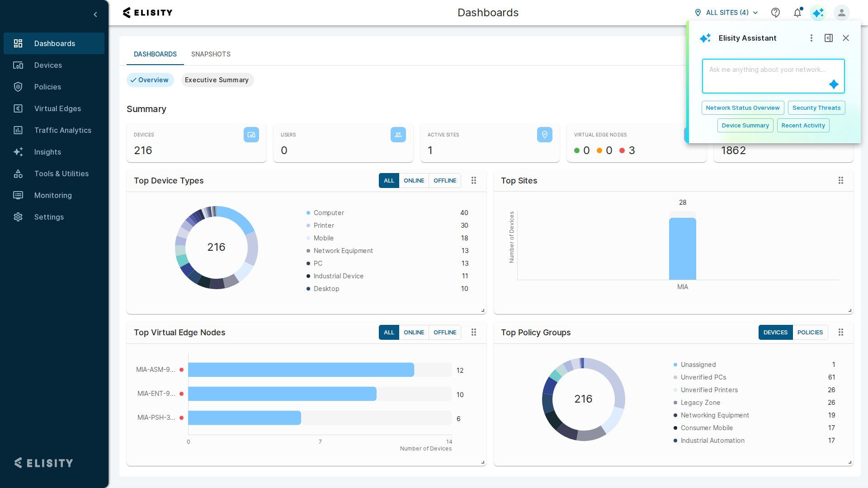This screenshot has width=868, height=488.
Task: Switch to the SNAPSHOTS tab
Action: [x=211, y=54]
